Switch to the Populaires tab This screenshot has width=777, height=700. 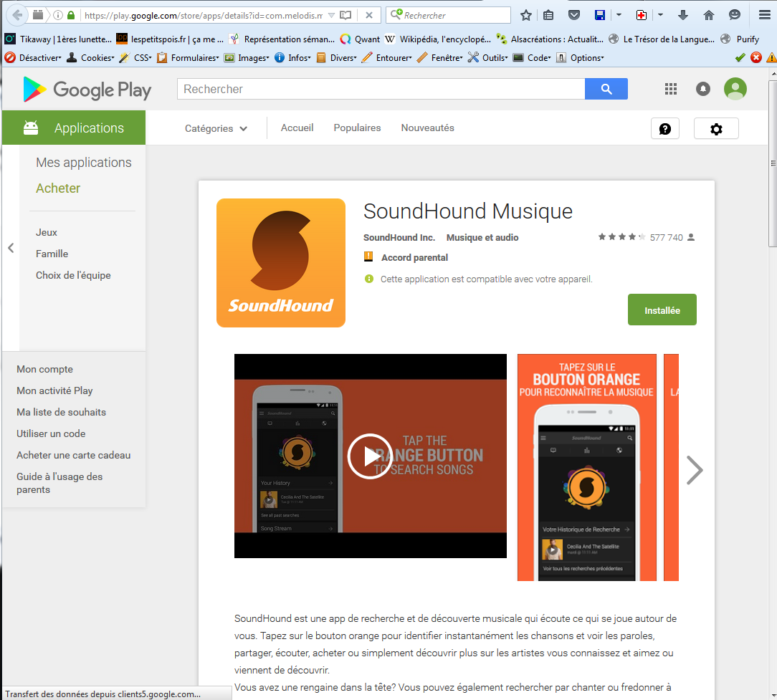click(357, 128)
